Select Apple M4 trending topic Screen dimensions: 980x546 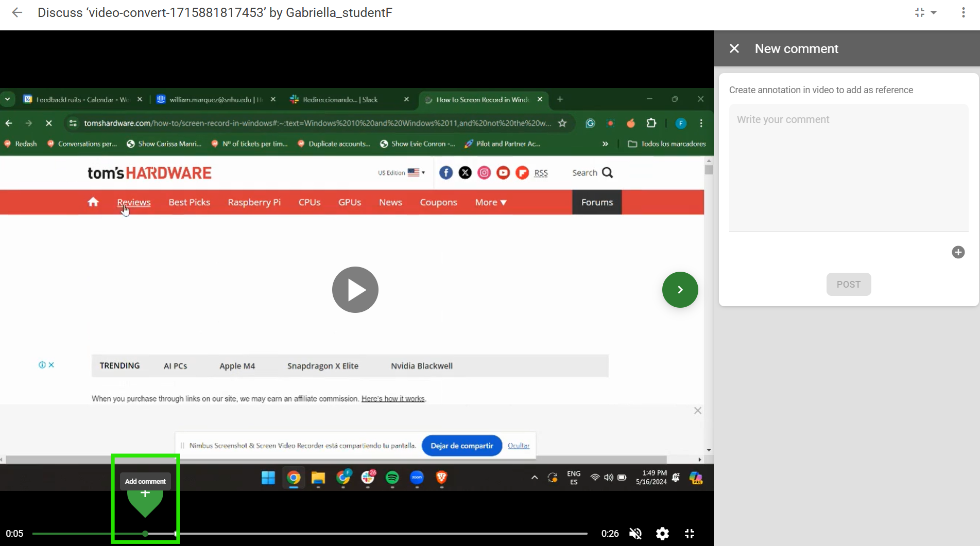237,366
